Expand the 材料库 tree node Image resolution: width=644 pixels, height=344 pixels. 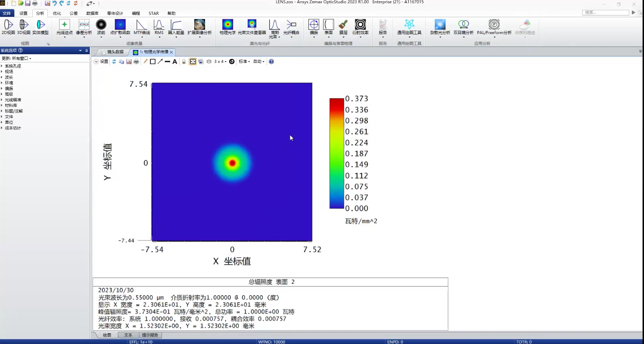pyautogui.click(x=2, y=105)
